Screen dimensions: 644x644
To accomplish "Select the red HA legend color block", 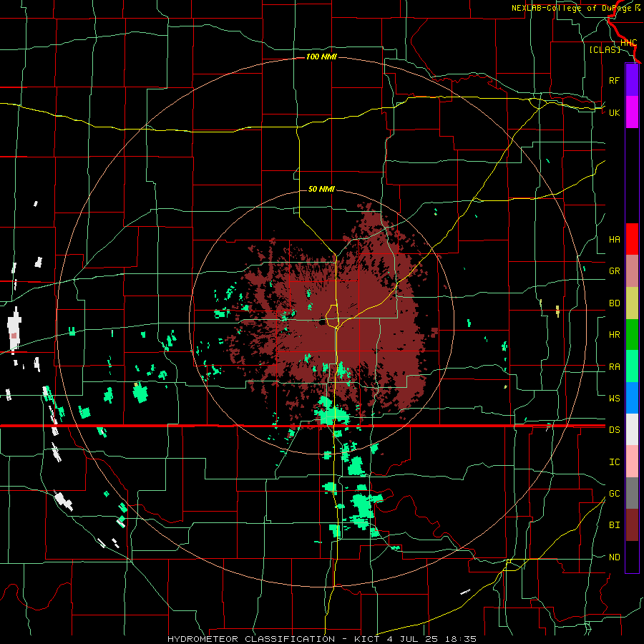I will point(632,239).
